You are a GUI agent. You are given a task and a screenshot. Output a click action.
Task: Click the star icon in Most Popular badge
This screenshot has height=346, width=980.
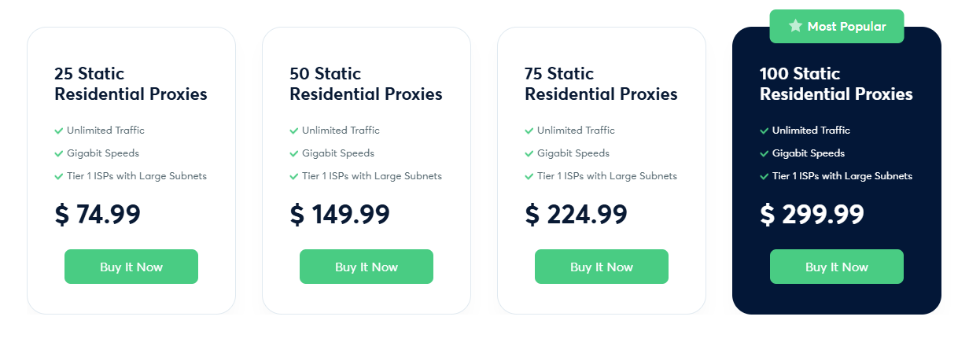click(x=795, y=26)
